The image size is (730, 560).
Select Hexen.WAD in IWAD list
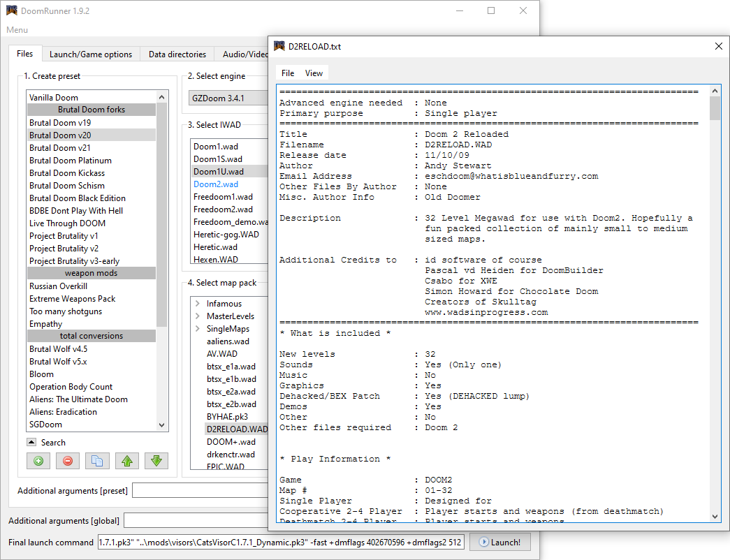click(229, 259)
